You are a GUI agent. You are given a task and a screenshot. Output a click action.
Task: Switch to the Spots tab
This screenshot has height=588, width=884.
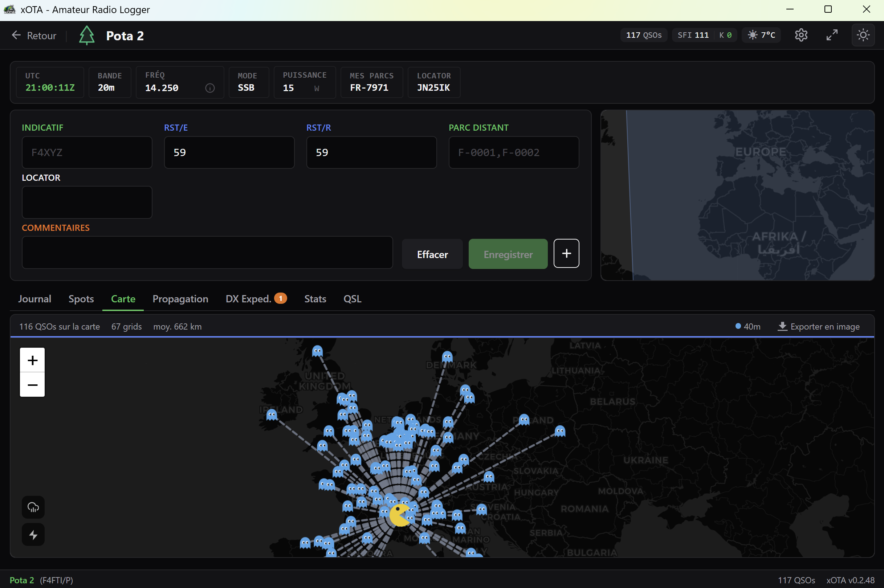click(x=81, y=299)
